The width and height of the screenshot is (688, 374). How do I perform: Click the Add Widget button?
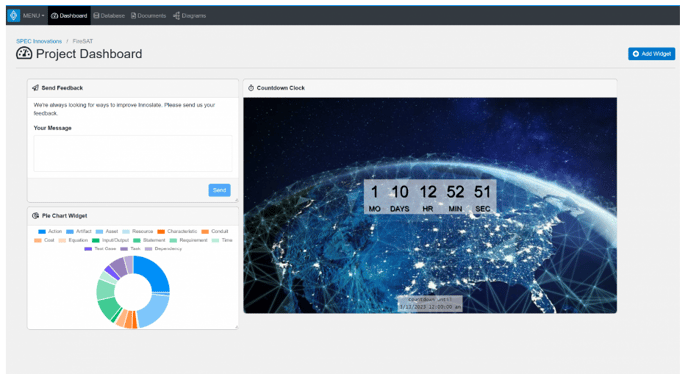[651, 54]
